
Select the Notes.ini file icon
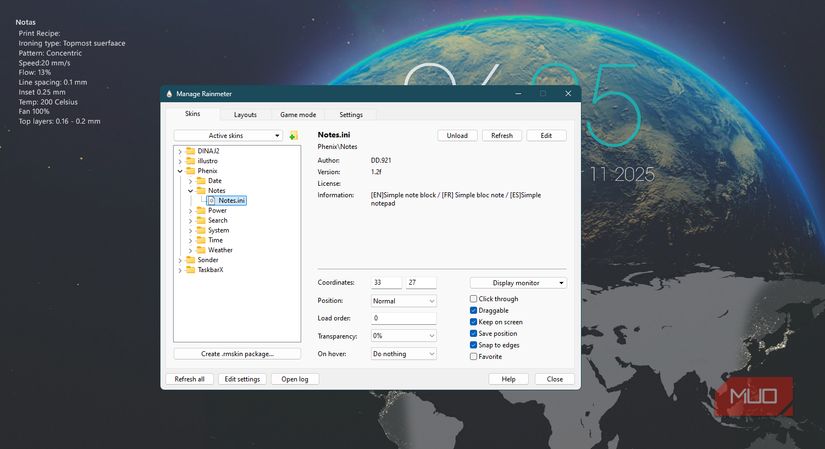pyautogui.click(x=212, y=201)
